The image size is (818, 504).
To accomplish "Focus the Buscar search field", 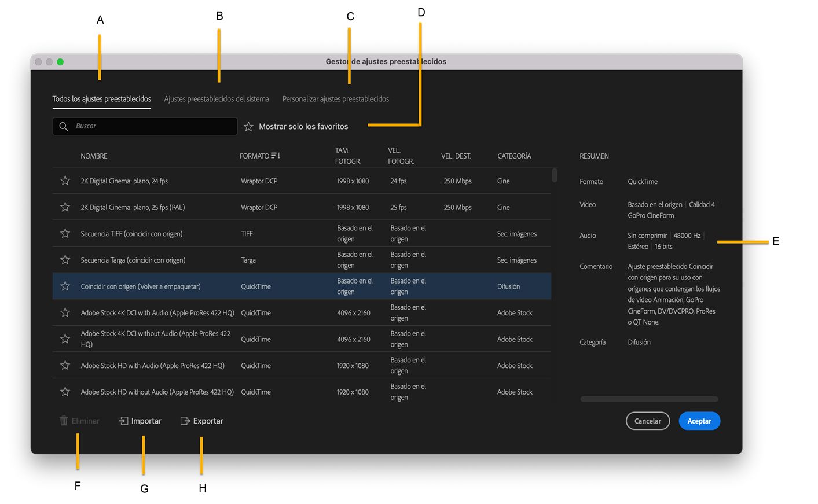I will pos(145,126).
